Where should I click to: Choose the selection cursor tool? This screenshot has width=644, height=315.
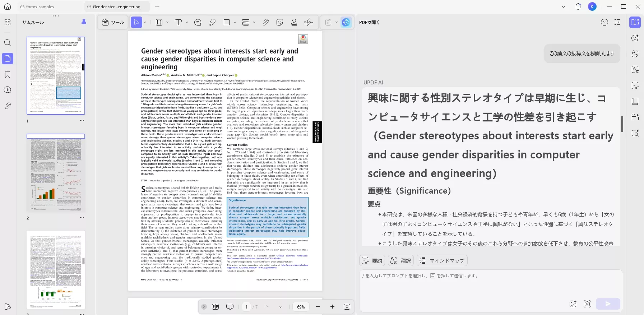tap(136, 22)
